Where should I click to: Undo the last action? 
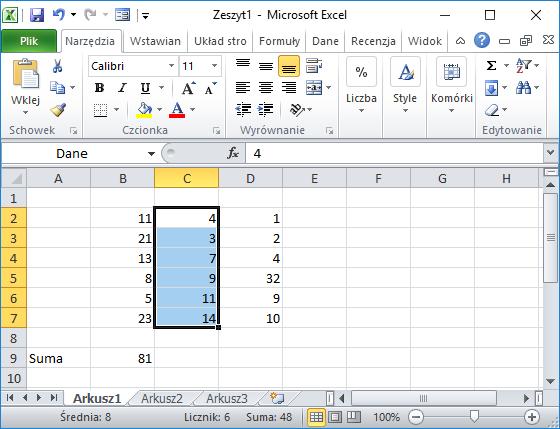tap(59, 15)
